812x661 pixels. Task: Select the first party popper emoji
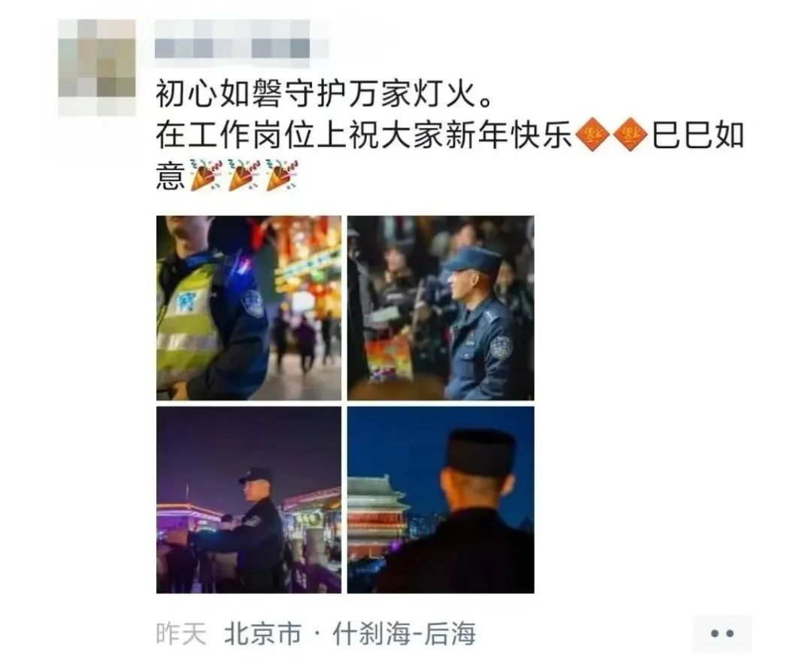(x=205, y=175)
